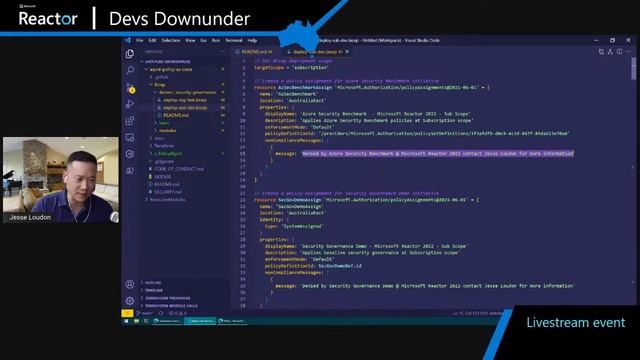
Task: Open the Search view in the activity bar
Action: click(x=130, y=71)
